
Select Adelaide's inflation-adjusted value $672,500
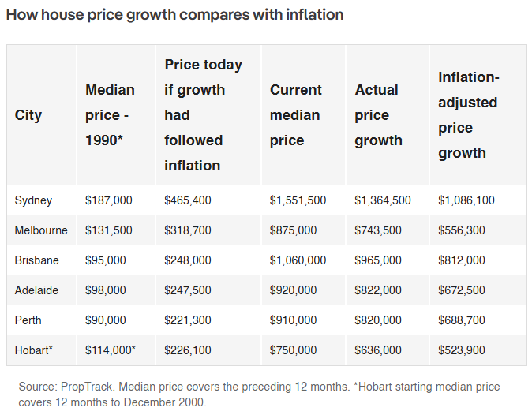[462, 290]
